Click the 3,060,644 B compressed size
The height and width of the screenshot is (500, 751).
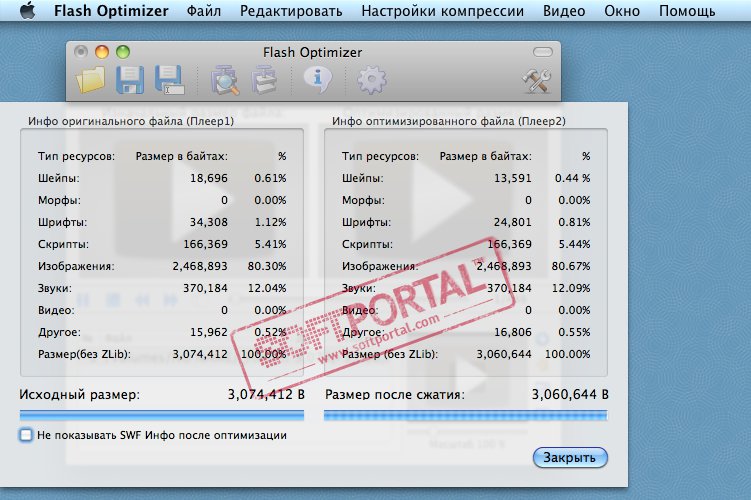pos(570,395)
